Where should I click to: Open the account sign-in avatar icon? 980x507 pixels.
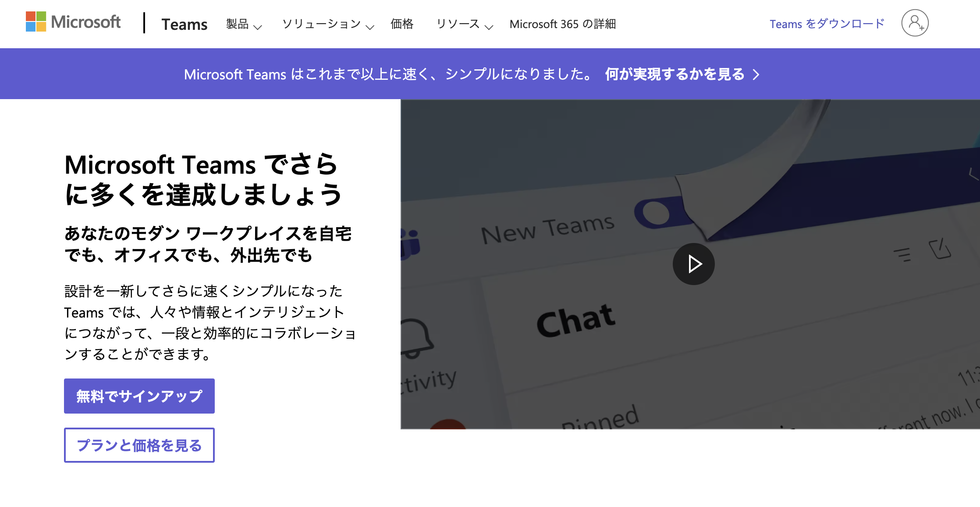tap(915, 23)
